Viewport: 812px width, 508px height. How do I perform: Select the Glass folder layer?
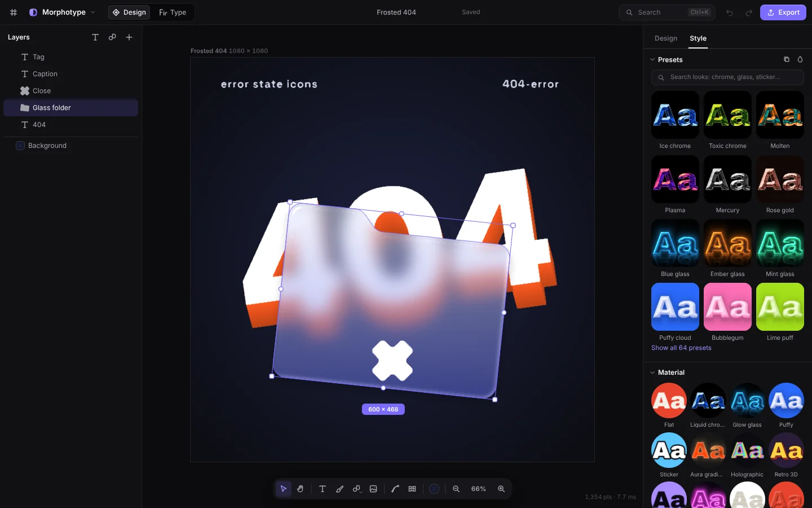[x=71, y=108]
